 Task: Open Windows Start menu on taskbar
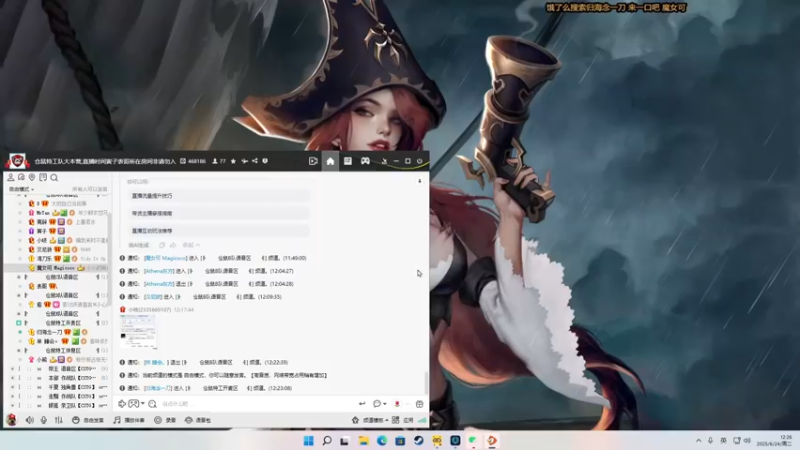(309, 441)
